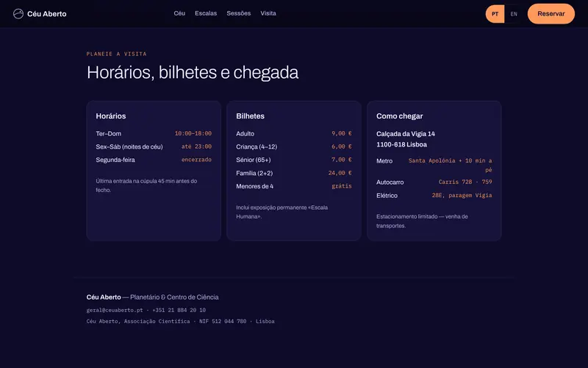Switch language to PT

[x=495, y=14]
